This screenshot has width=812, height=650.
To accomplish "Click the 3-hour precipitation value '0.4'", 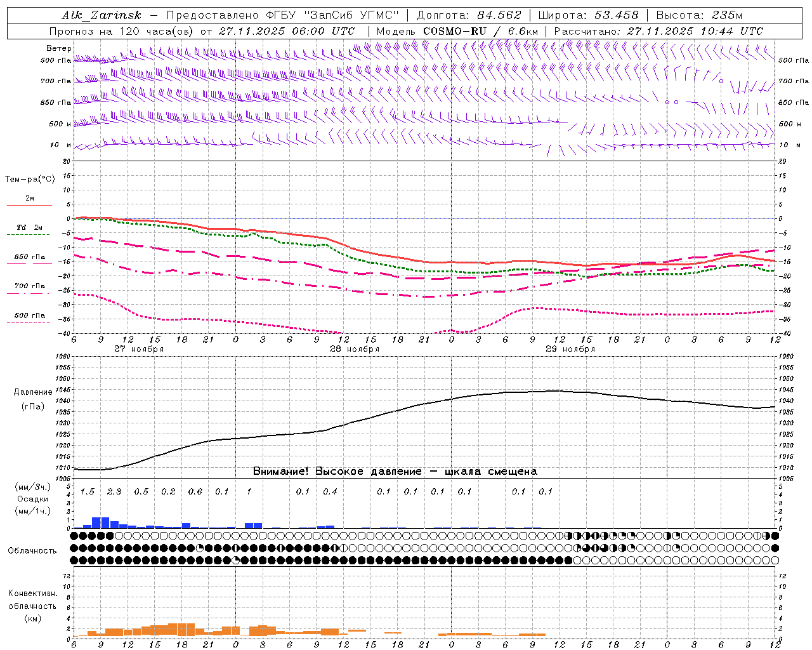I will click(330, 491).
